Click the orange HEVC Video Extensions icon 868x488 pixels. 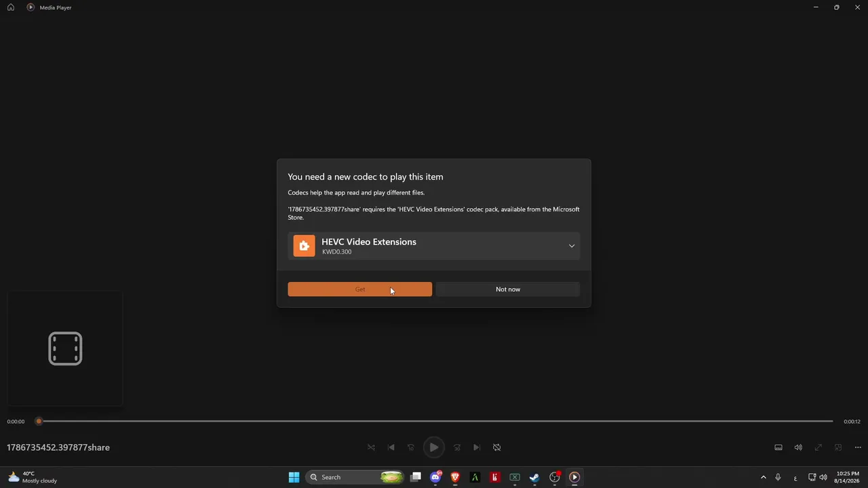click(304, 246)
